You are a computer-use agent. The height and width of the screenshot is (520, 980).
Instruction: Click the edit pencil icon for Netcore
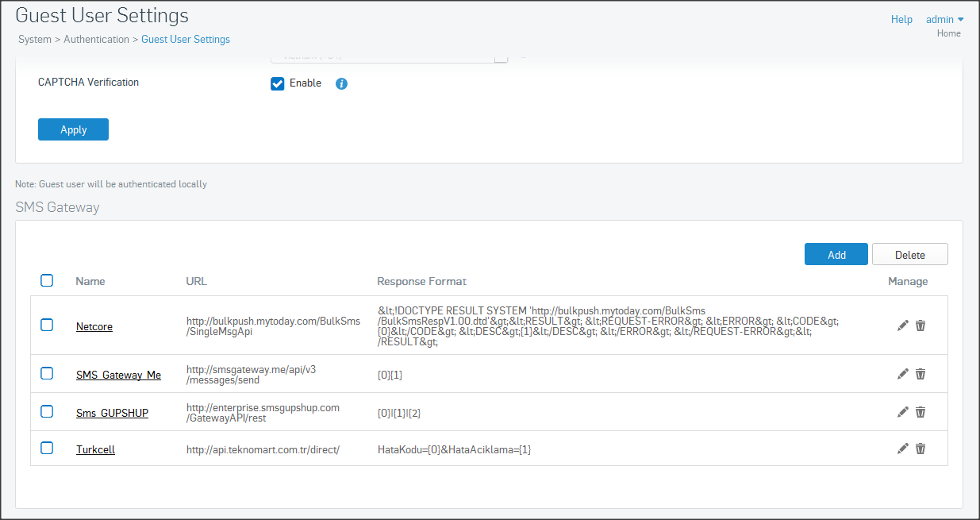click(x=902, y=325)
